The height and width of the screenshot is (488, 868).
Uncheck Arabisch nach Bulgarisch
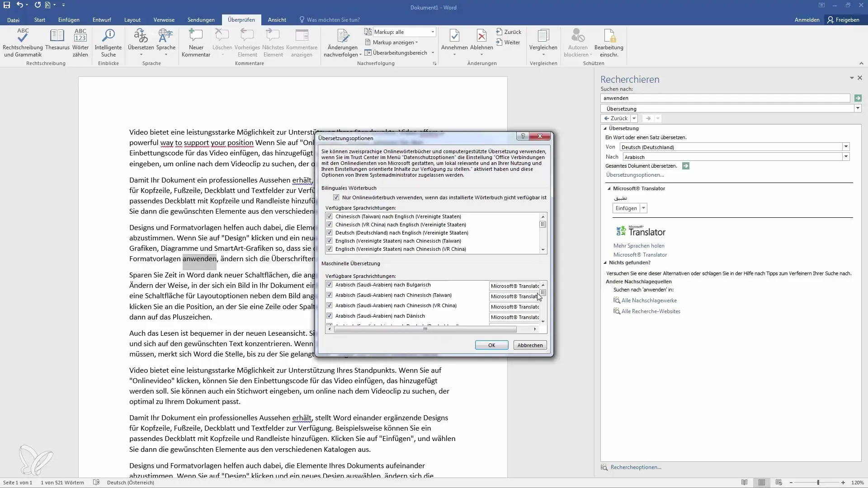pos(329,285)
